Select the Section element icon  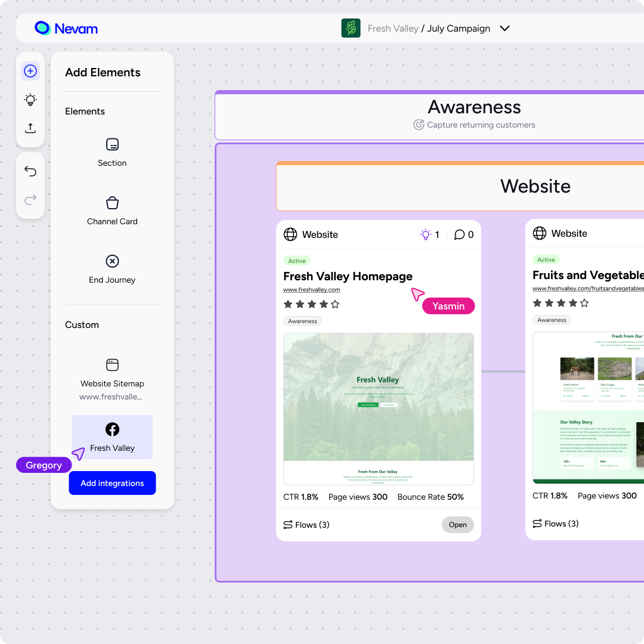point(112,144)
